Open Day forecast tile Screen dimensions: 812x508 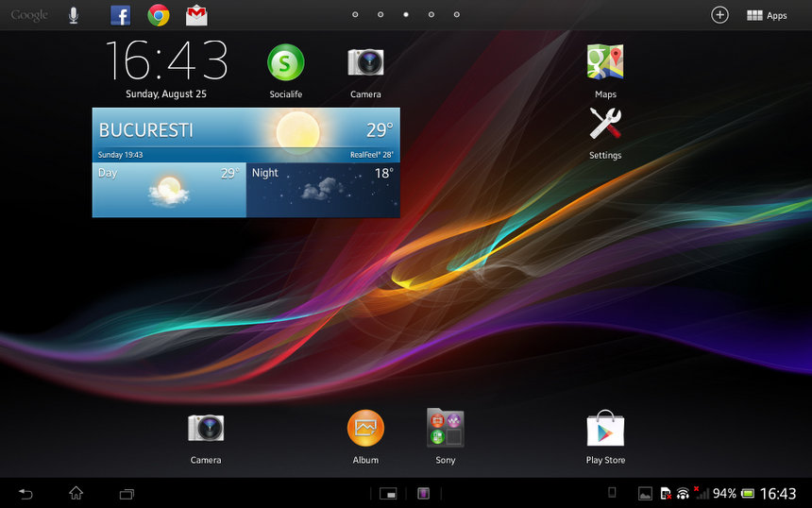click(169, 190)
